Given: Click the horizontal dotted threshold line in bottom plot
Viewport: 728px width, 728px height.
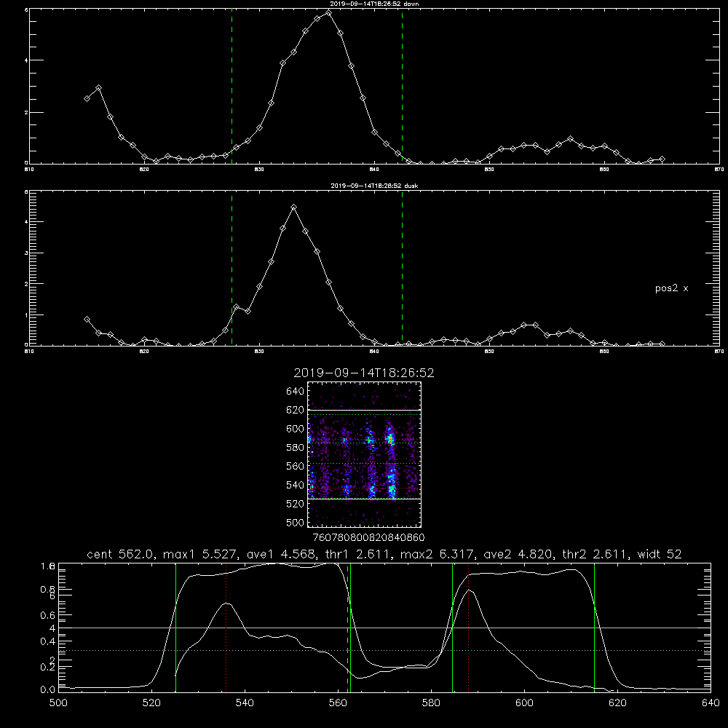Looking at the screenshot, I should click(x=384, y=650).
